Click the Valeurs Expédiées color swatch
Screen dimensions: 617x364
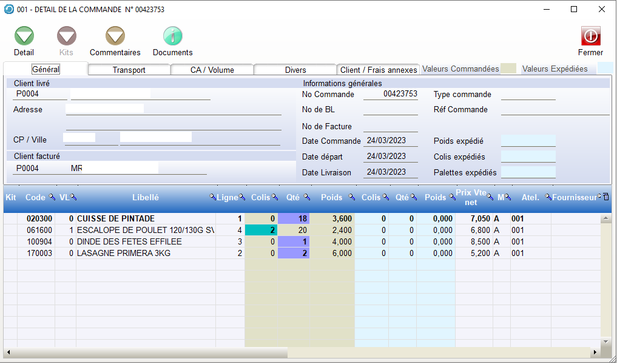(x=605, y=68)
